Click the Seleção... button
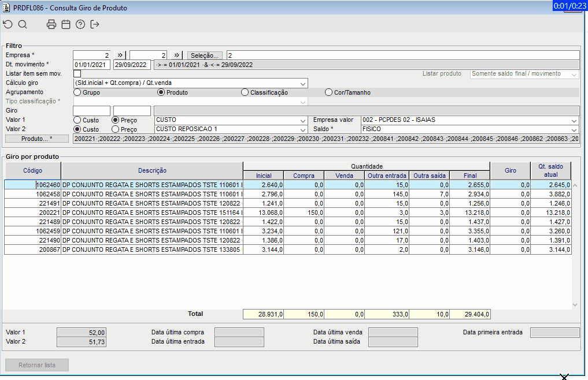Viewport: 588px width, 380px height. [205, 55]
